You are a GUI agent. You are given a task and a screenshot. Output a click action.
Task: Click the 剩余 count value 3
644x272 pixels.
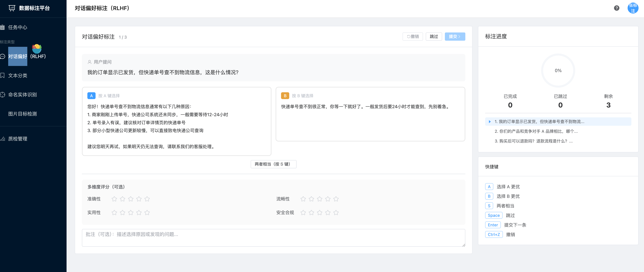[608, 105]
